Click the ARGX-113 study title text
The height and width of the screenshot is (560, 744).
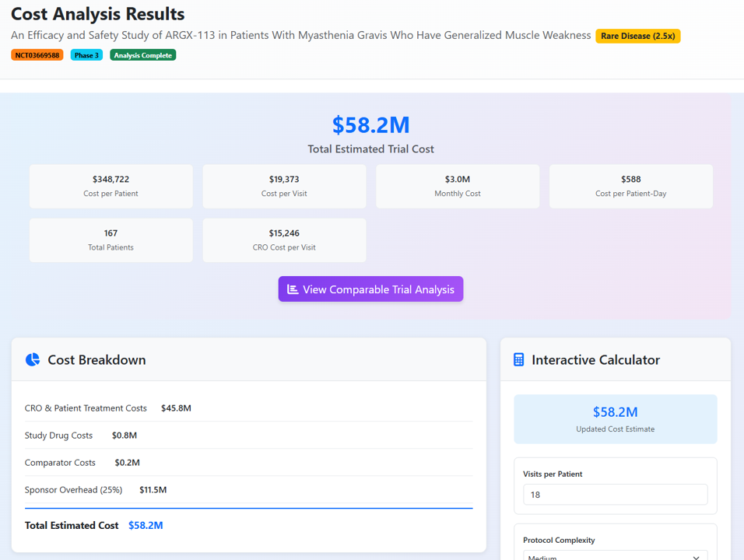(x=299, y=35)
